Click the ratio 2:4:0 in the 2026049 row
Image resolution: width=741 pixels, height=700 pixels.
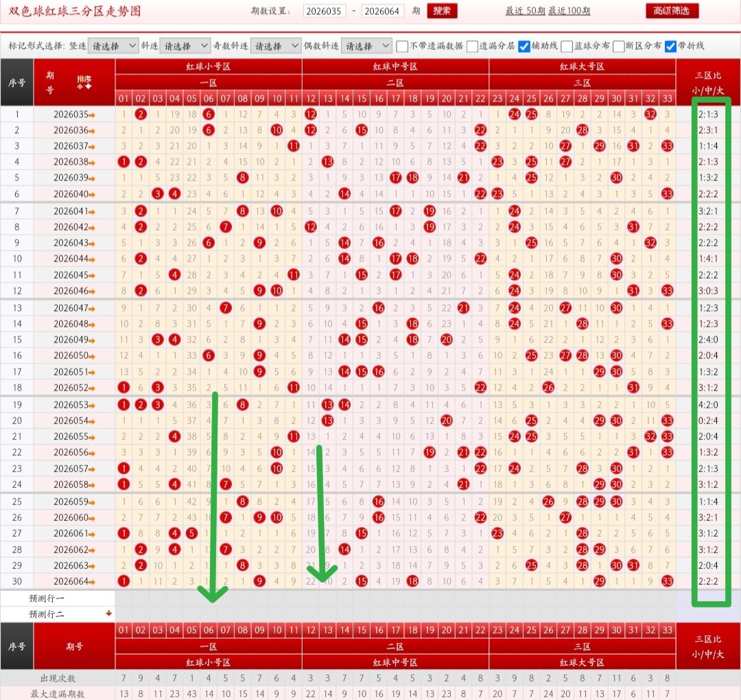point(708,340)
